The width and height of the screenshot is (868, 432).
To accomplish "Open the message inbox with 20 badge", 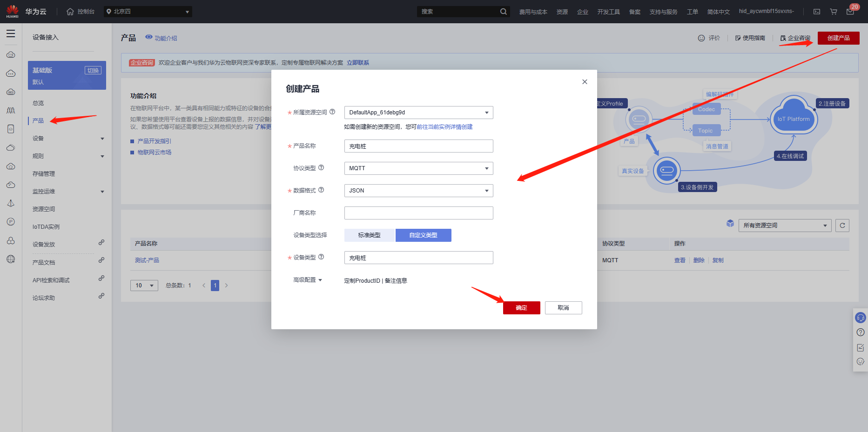I will (850, 11).
